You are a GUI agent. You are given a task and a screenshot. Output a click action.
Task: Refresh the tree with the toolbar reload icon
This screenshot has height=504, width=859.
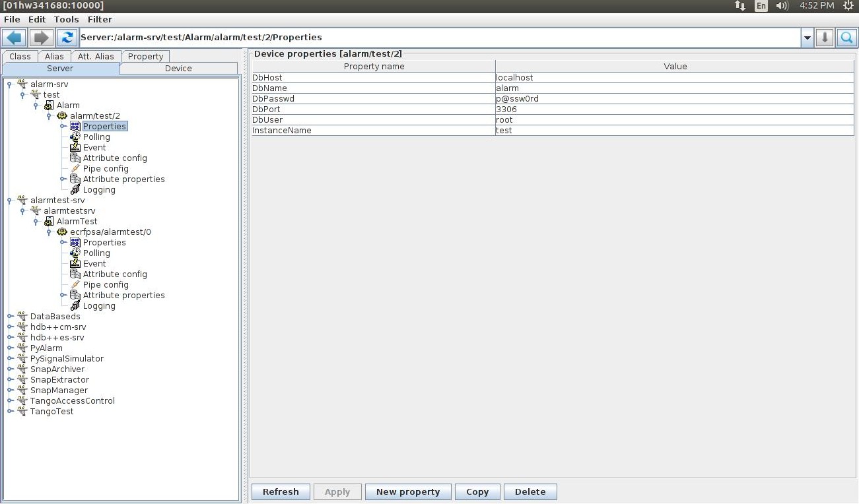coord(67,38)
